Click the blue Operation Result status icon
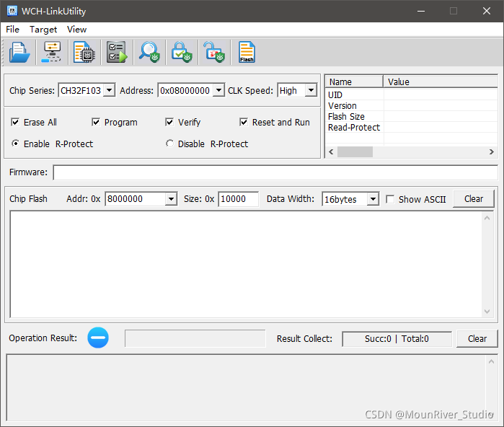The width and height of the screenshot is (504, 427). pyautogui.click(x=98, y=338)
